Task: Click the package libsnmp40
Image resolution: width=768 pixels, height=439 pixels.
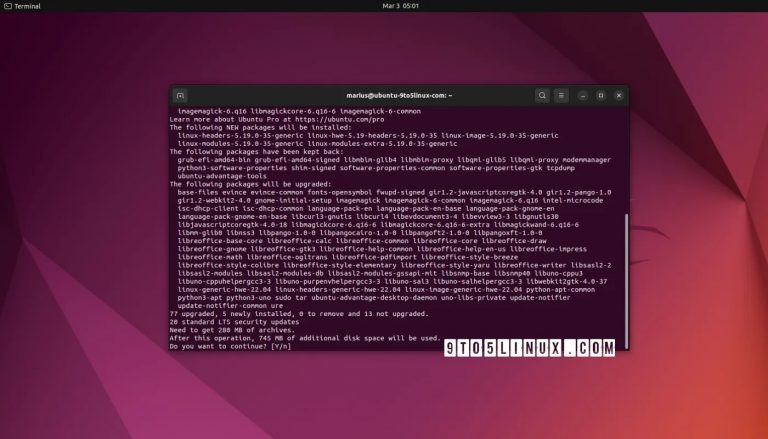Action: pos(511,273)
